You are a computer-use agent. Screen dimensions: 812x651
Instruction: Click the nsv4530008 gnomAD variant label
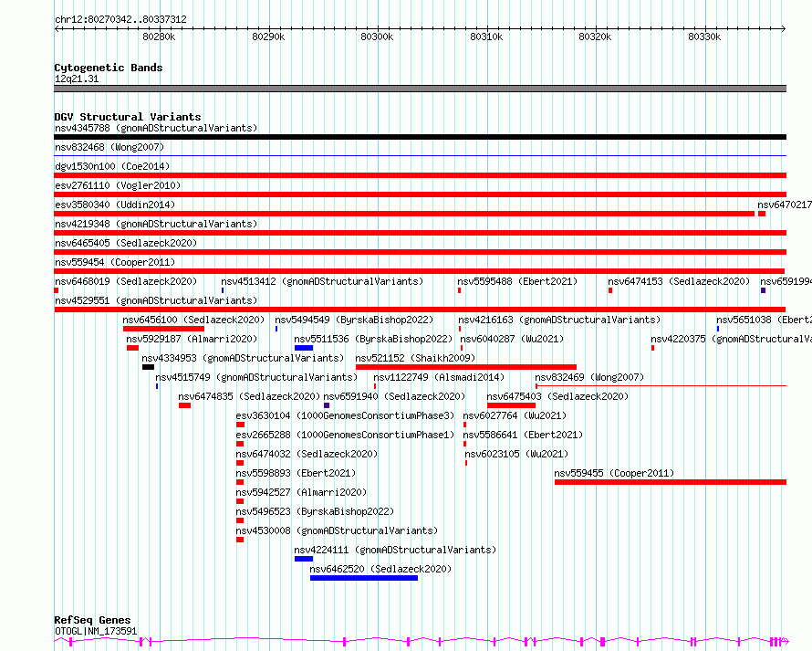(x=337, y=530)
